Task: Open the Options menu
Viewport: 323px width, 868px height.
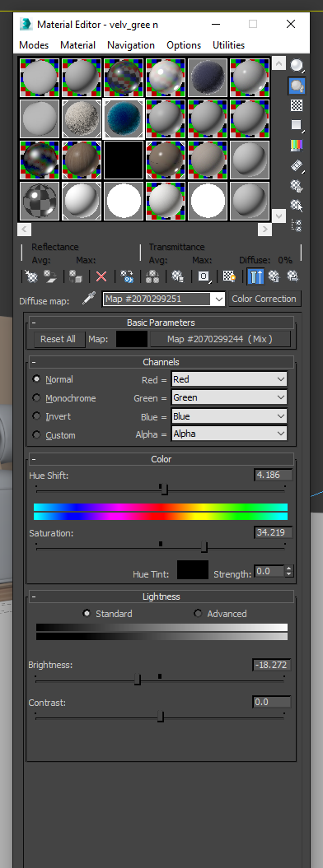Action: point(184,44)
